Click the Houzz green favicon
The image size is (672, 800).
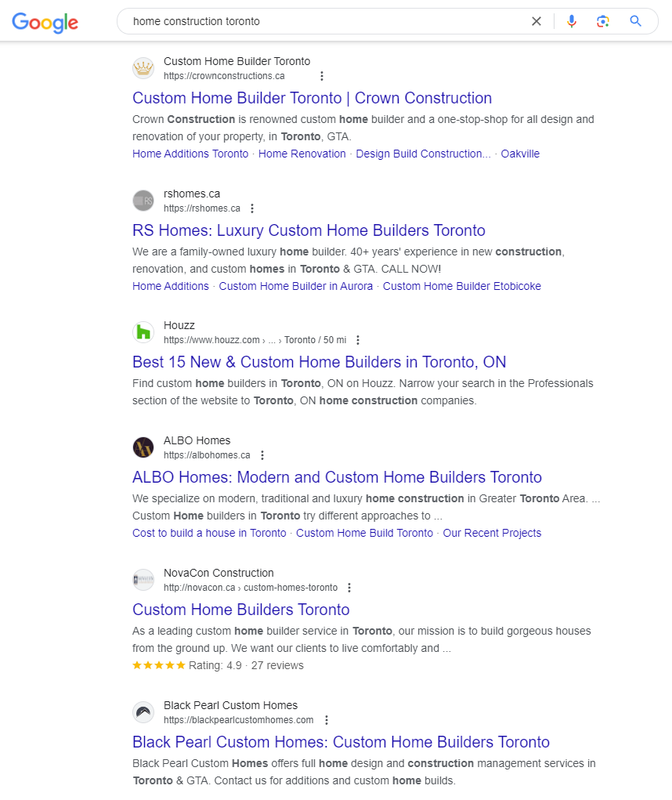coord(143,331)
